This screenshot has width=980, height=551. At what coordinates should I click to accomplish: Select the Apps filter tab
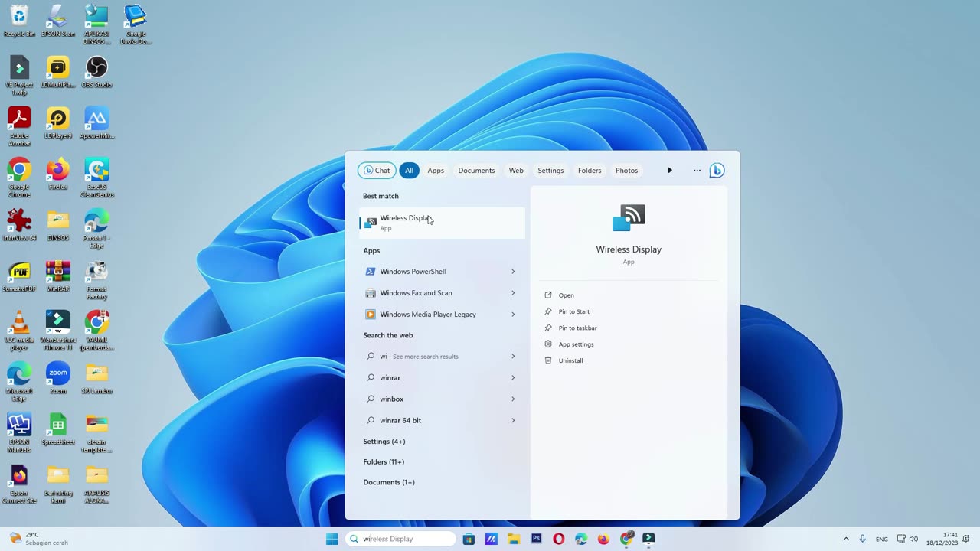pos(436,171)
